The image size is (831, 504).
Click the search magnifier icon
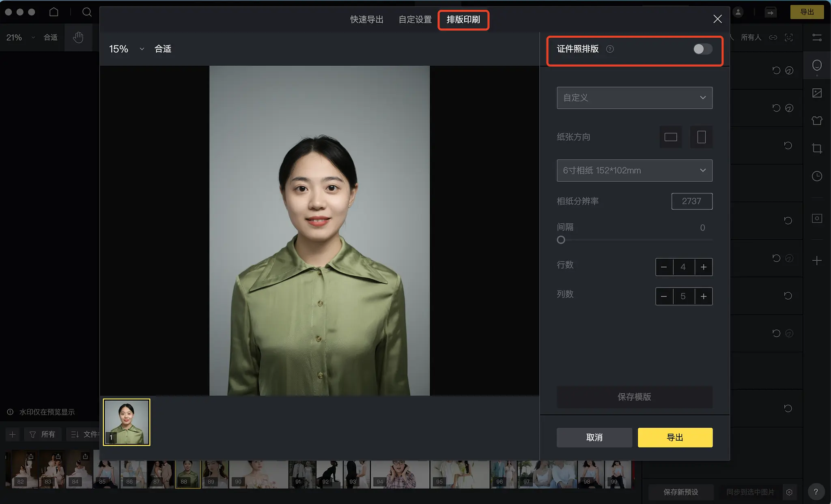pyautogui.click(x=87, y=12)
